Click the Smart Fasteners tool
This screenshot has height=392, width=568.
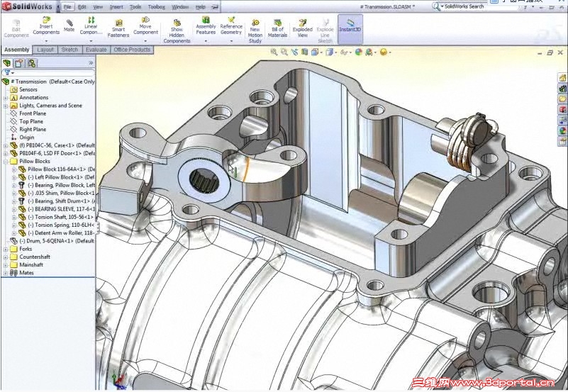coord(118,28)
